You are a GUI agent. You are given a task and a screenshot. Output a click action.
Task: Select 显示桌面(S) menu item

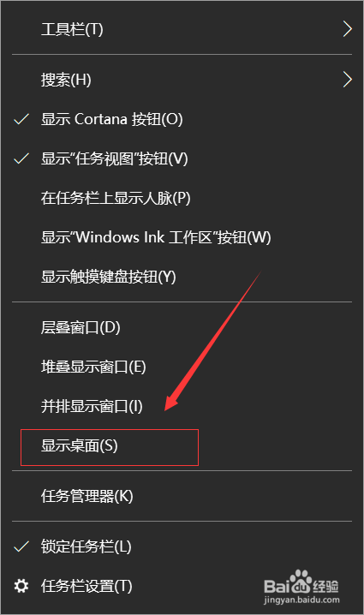point(182,445)
